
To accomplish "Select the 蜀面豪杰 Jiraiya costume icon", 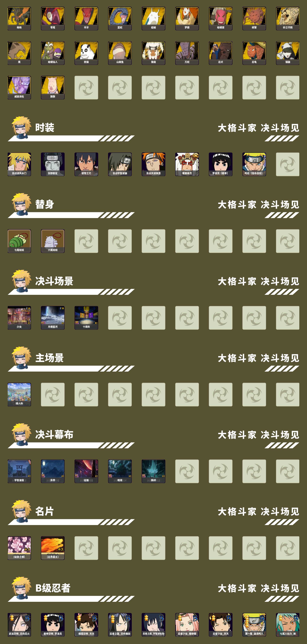I will (187, 164).
